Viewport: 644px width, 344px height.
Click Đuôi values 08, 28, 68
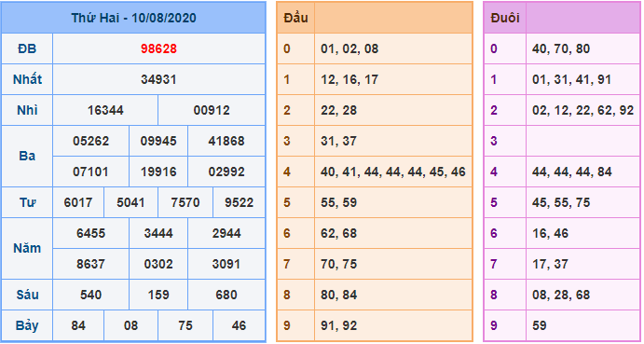(561, 295)
